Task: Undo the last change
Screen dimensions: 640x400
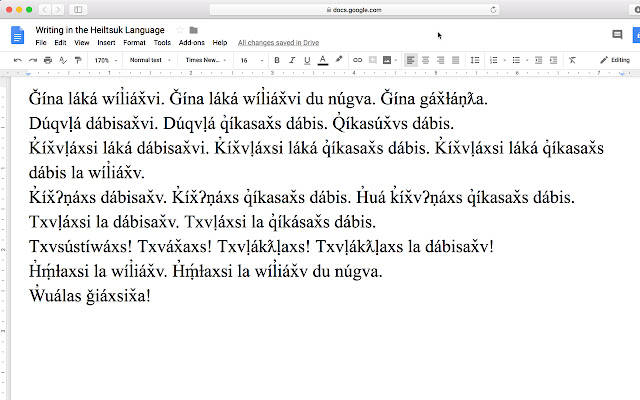Action: 18,60
